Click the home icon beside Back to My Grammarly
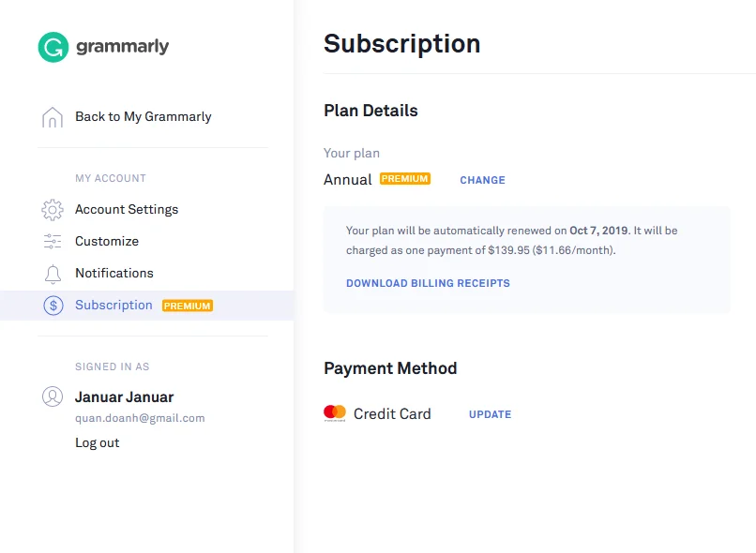The width and height of the screenshot is (756, 553). click(x=53, y=117)
